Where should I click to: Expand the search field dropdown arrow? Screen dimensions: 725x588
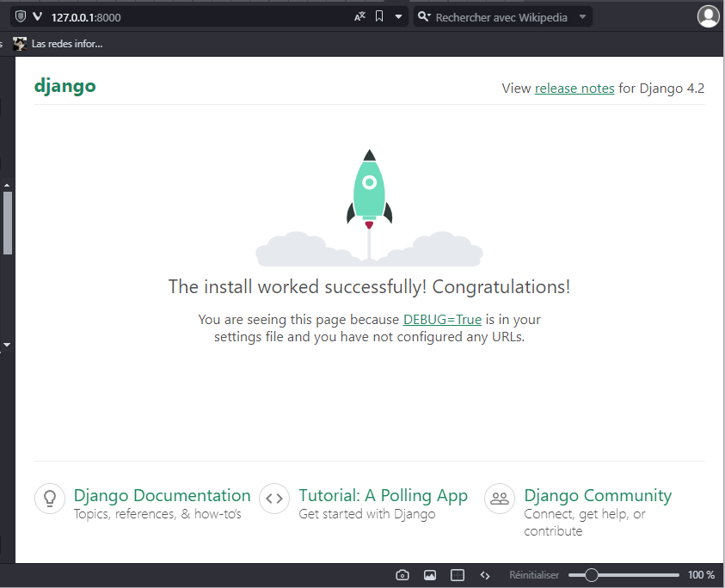coord(582,17)
